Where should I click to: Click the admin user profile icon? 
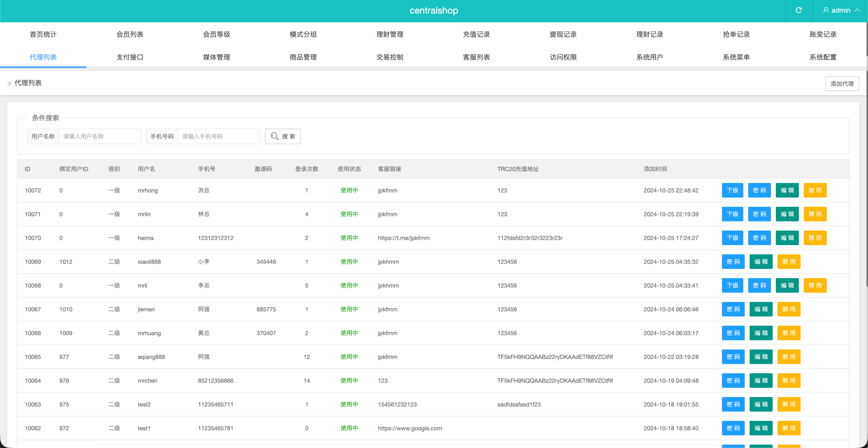click(x=826, y=10)
